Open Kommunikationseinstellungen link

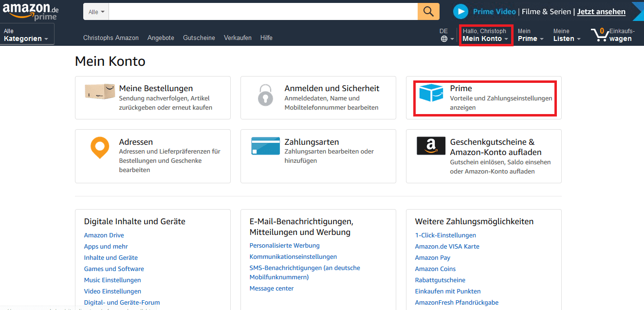tap(293, 257)
